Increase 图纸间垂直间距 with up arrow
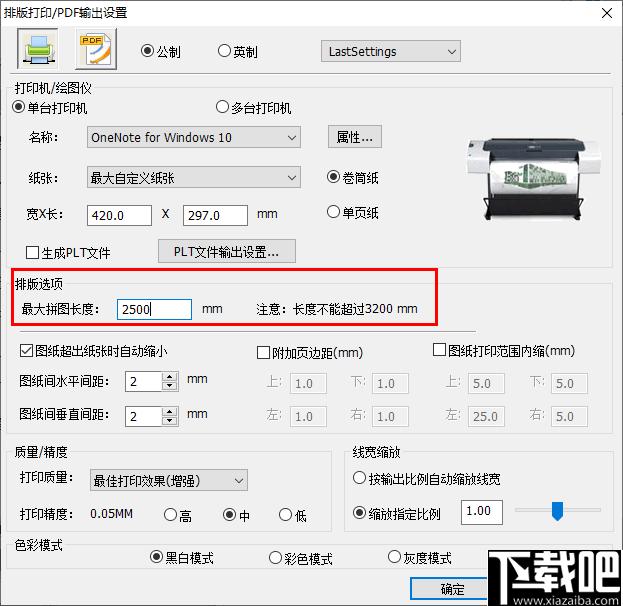623x606 pixels. coord(170,411)
